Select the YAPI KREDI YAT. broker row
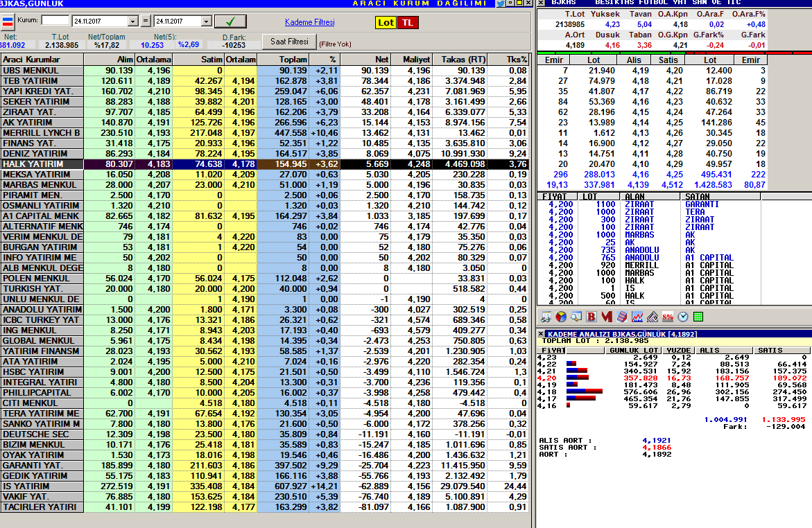 [x=265, y=91]
